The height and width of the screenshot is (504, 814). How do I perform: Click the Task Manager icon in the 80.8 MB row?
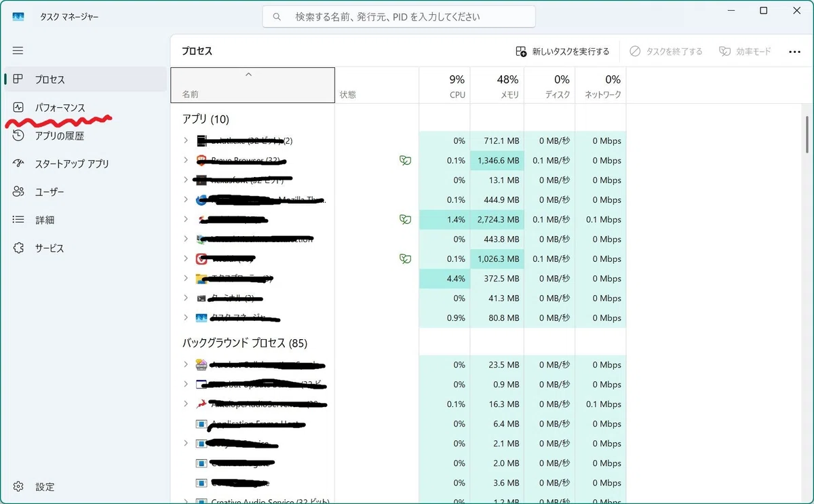click(x=201, y=318)
